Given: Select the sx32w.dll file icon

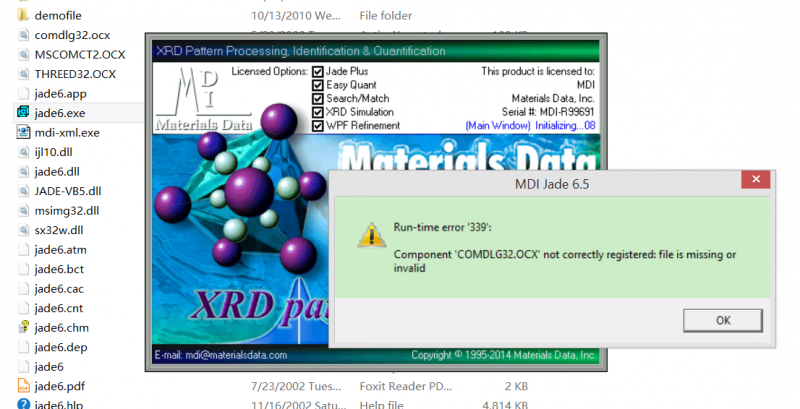Looking at the screenshot, I should click(x=23, y=230).
